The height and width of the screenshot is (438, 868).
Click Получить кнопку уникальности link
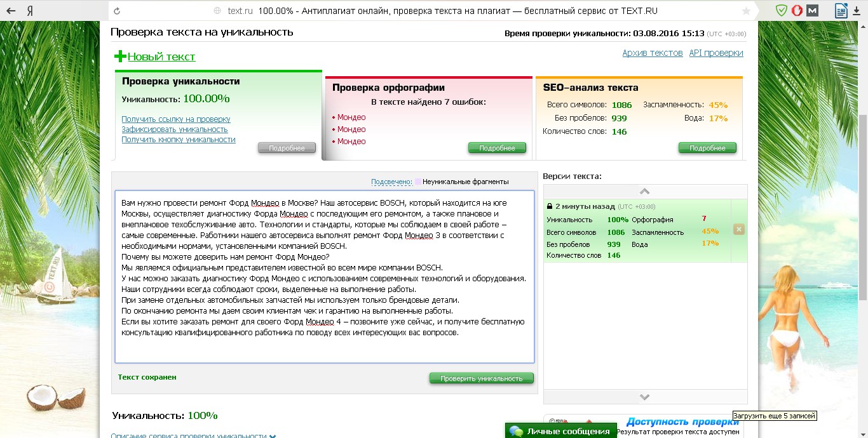(179, 140)
